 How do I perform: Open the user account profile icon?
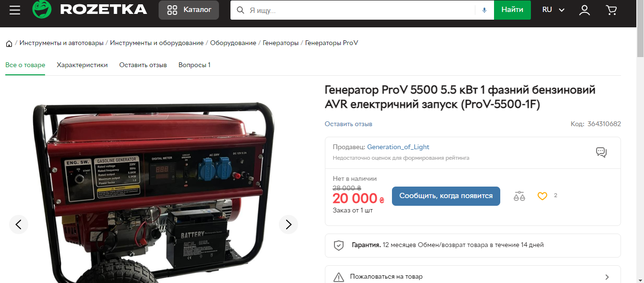pos(584,10)
